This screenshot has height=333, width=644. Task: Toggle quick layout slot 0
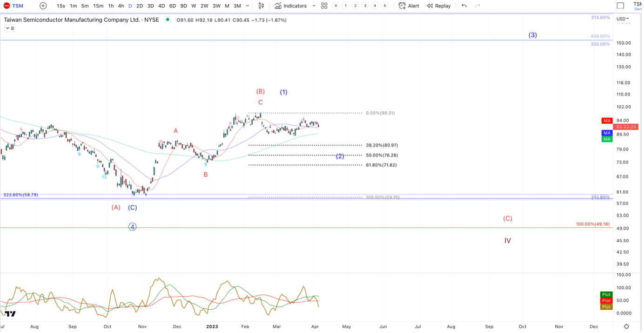[336, 6]
